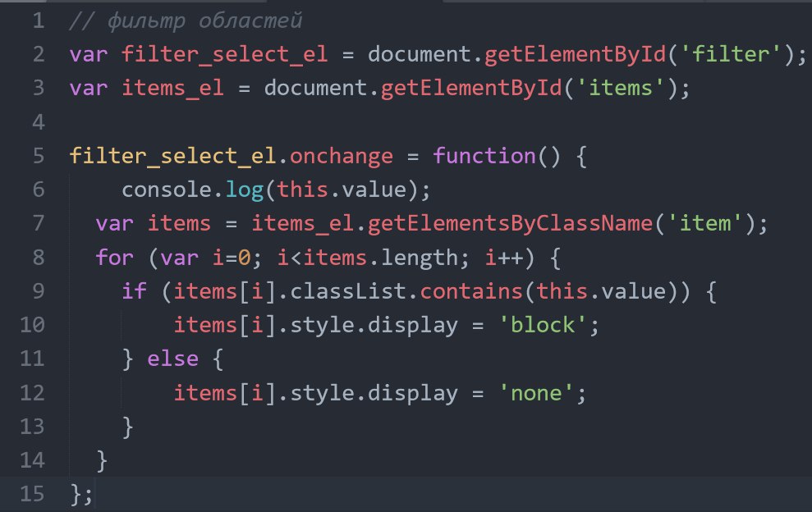Click getElementsByClassName on line 7

click(510, 224)
